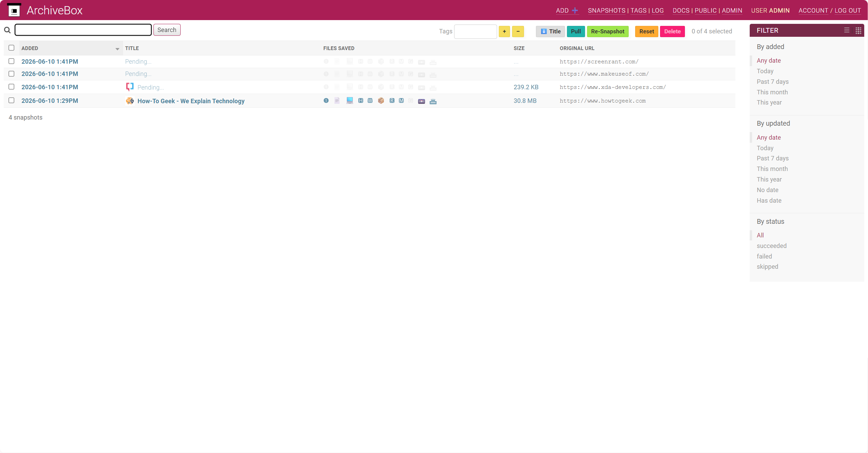Open the media cassette icon for How-To Geek
Viewport: 868px width, 453px height.
[421, 101]
